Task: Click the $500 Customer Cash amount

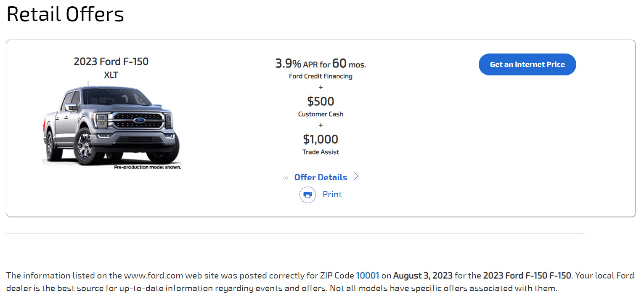Action: pos(321,102)
